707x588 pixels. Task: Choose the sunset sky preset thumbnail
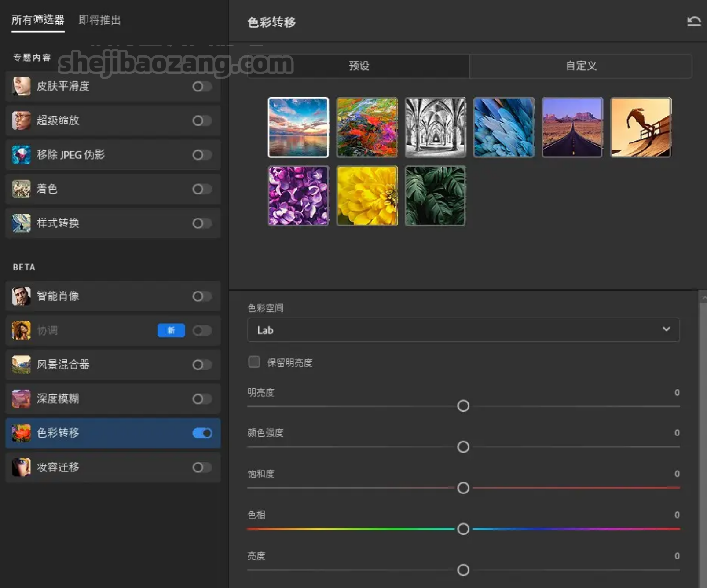298,127
